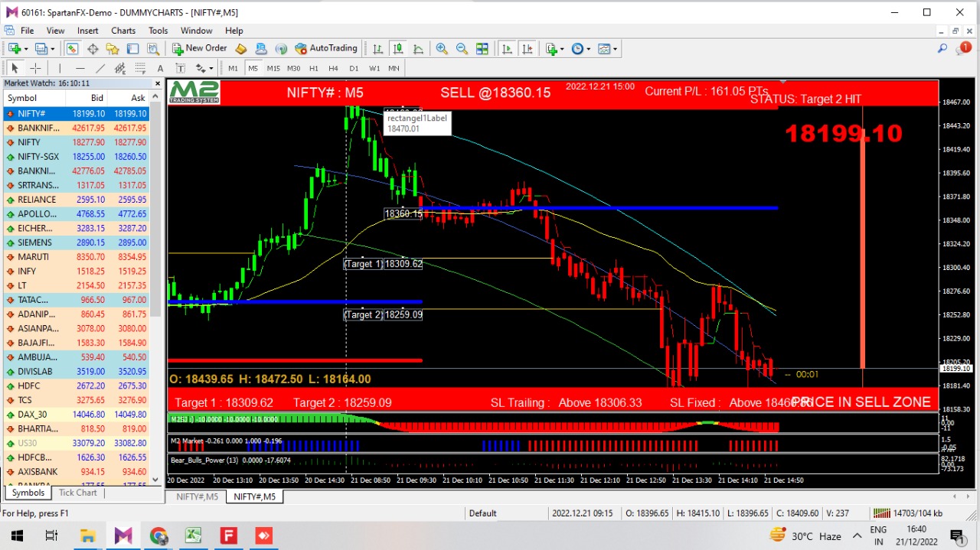This screenshot has height=550, width=980.
Task: Open the Indicators list dropdown arrow
Action: coord(563,48)
